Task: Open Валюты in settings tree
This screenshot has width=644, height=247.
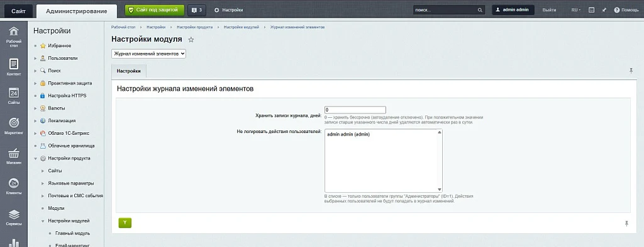Action: (x=56, y=108)
